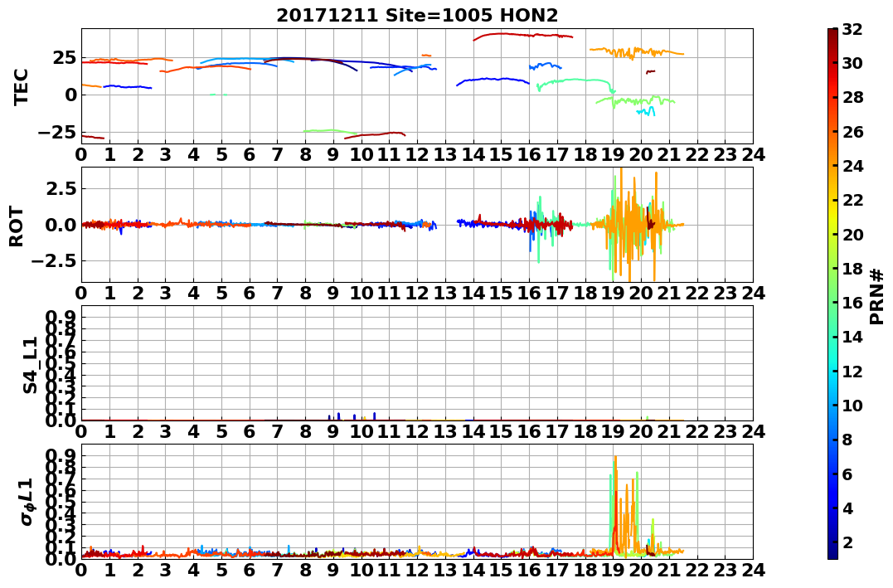Click colorbar tick label '30'
The height and width of the screenshot is (588, 893).
coord(853,63)
